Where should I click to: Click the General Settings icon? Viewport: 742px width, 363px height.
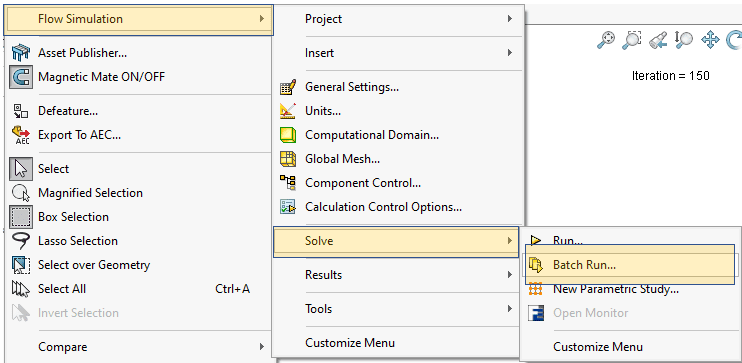pos(288,87)
